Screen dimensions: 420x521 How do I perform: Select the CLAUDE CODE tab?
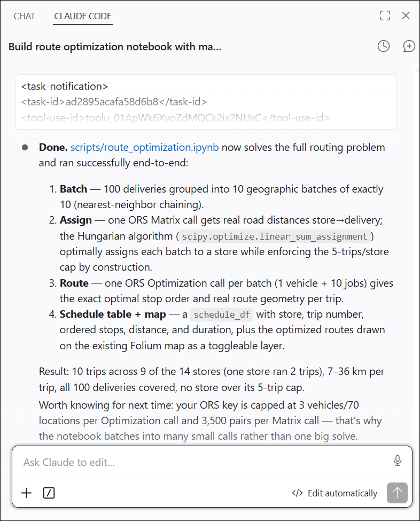click(83, 16)
